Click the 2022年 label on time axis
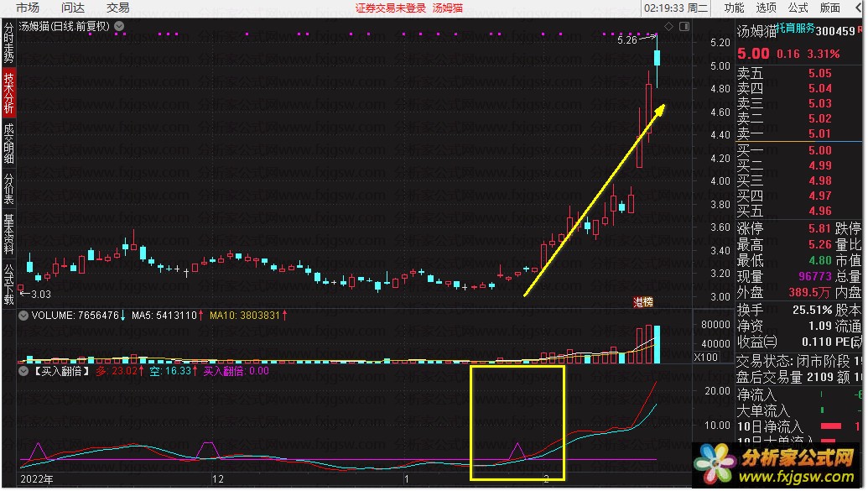Viewport: 868px width, 491px height. (x=37, y=478)
